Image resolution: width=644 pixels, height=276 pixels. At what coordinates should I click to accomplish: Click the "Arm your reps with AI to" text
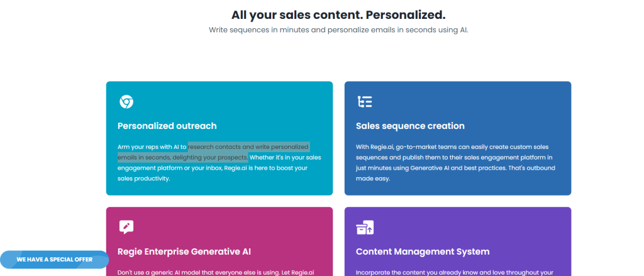click(152, 146)
